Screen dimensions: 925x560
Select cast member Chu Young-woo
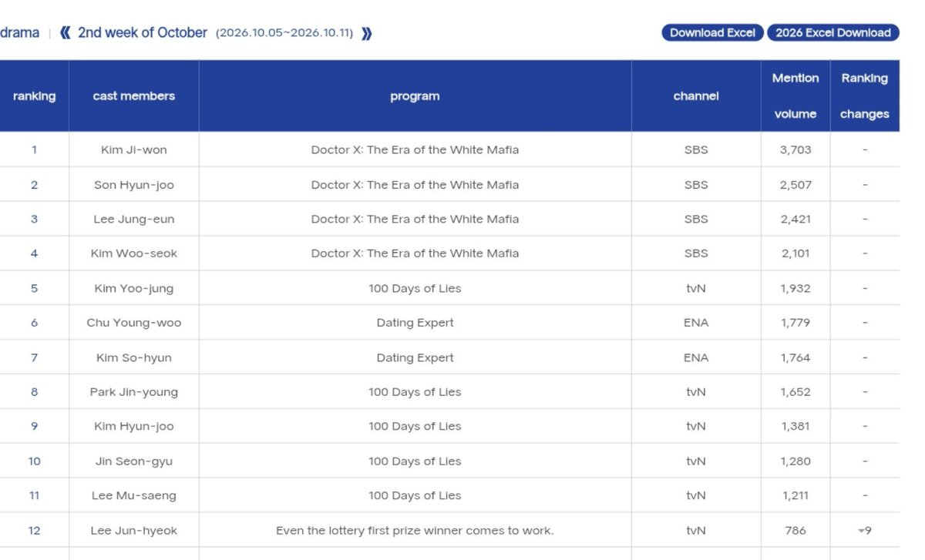[134, 323]
